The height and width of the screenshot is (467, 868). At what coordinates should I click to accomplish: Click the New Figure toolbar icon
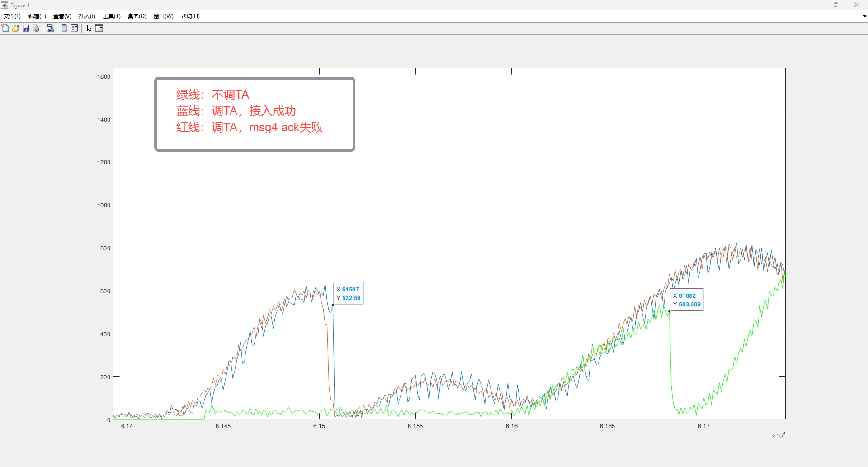(5, 28)
